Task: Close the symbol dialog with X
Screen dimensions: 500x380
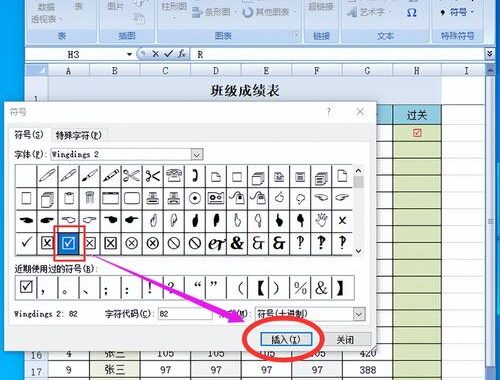Action: point(360,112)
